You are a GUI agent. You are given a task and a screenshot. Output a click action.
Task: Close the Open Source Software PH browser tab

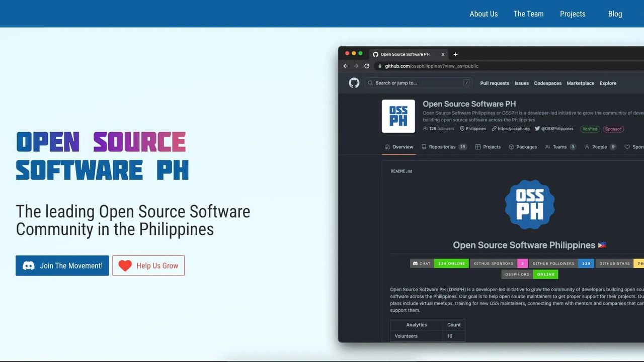(443, 54)
